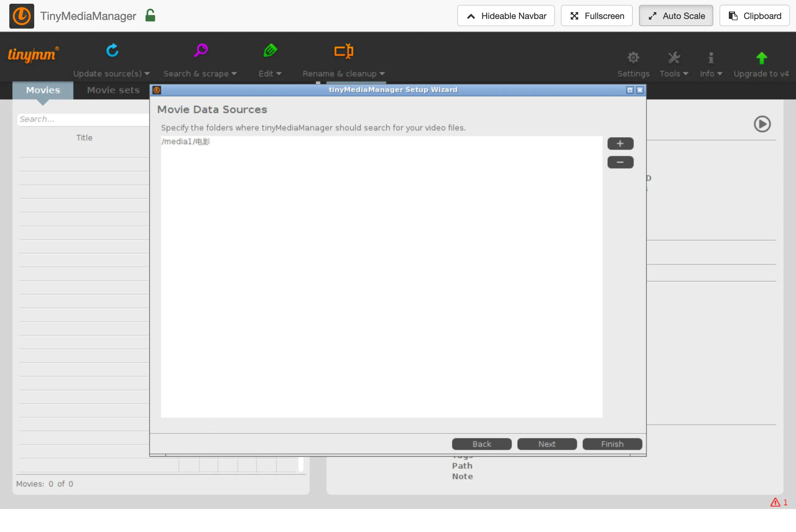Enter Fullscreen mode
796x532 pixels.
pyautogui.click(x=596, y=16)
